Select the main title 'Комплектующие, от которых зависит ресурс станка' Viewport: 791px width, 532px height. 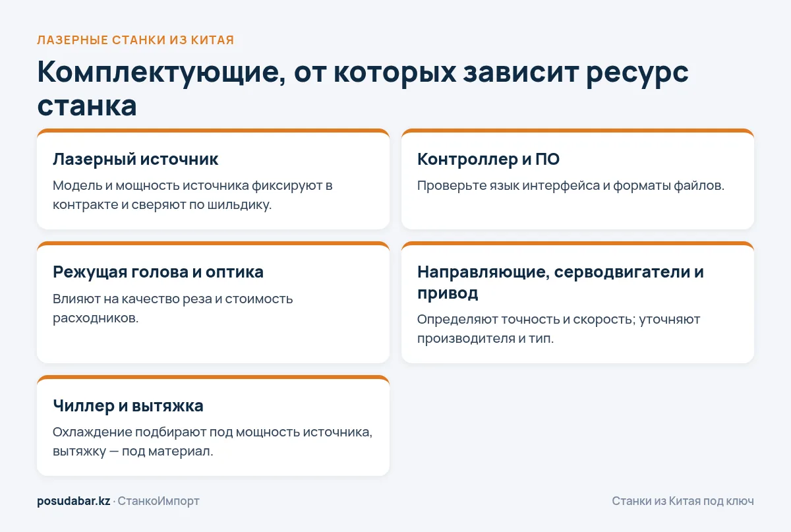[x=363, y=88]
